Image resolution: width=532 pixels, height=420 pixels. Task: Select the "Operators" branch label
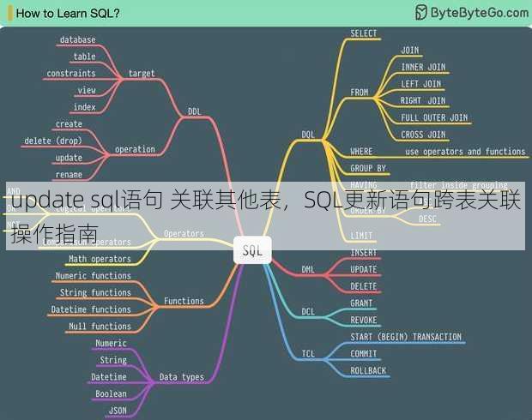click(184, 233)
